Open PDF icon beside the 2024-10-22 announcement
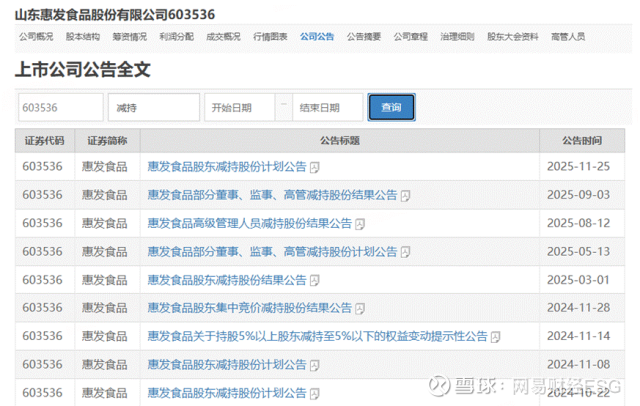 [314, 394]
